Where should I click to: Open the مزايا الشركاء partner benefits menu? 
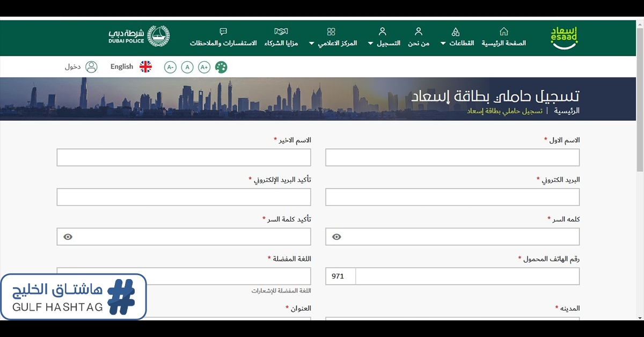coord(281,37)
